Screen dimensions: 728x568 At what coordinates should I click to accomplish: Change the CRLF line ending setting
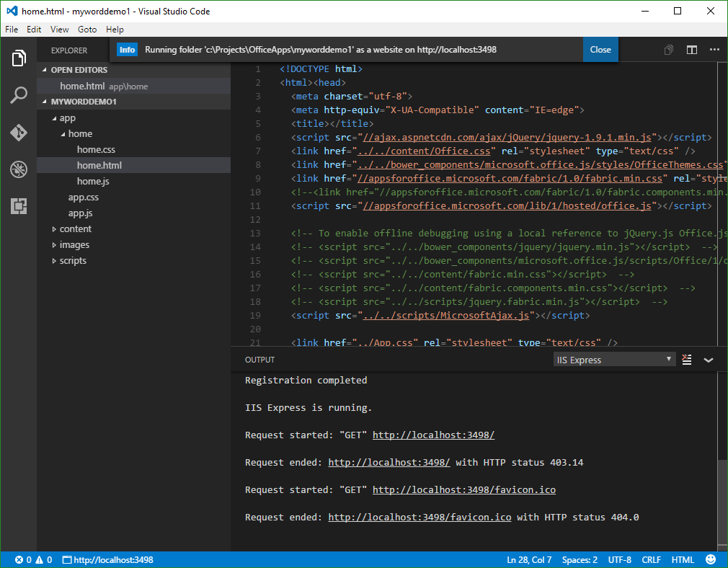(651, 559)
